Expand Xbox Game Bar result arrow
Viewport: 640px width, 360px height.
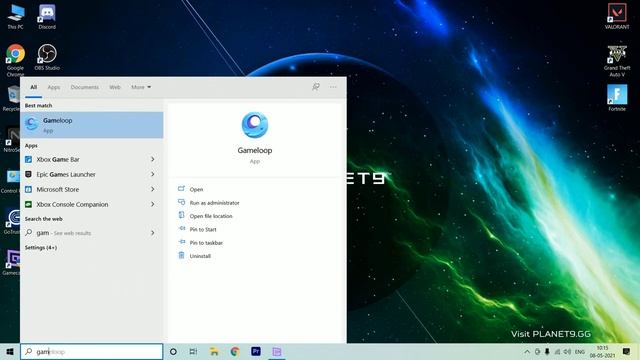click(153, 159)
